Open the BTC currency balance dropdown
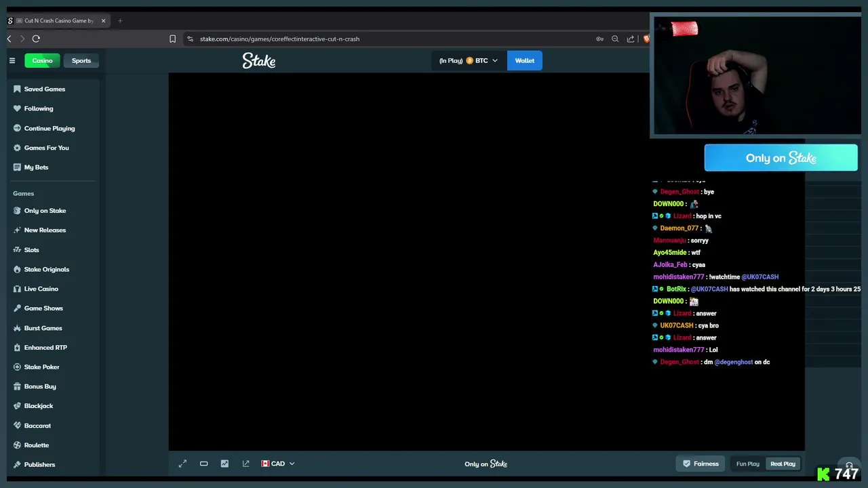 (x=468, y=60)
